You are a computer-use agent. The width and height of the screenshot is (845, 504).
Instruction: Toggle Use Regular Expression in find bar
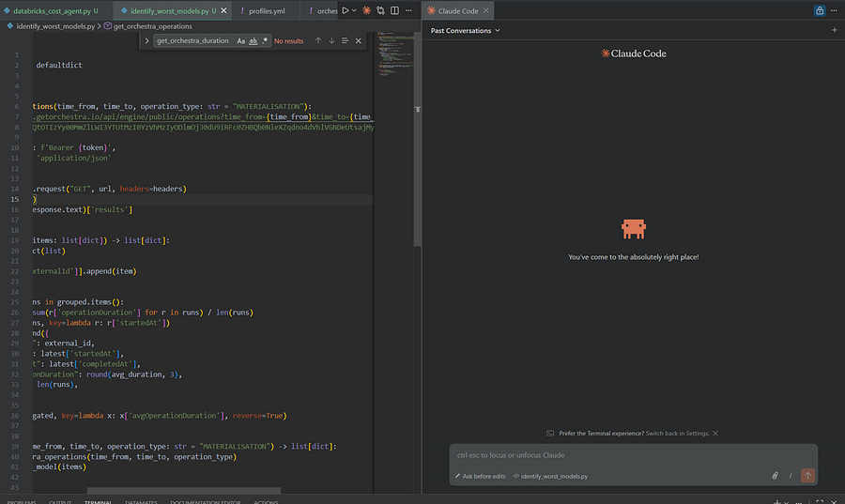(265, 41)
